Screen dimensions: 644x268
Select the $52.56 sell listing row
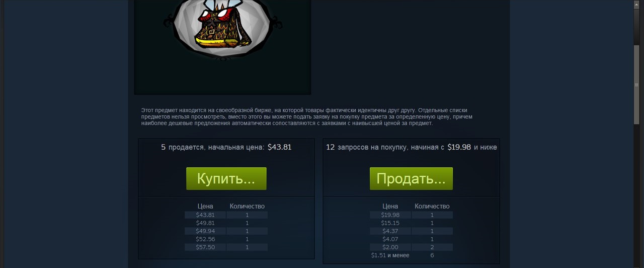[226, 239]
